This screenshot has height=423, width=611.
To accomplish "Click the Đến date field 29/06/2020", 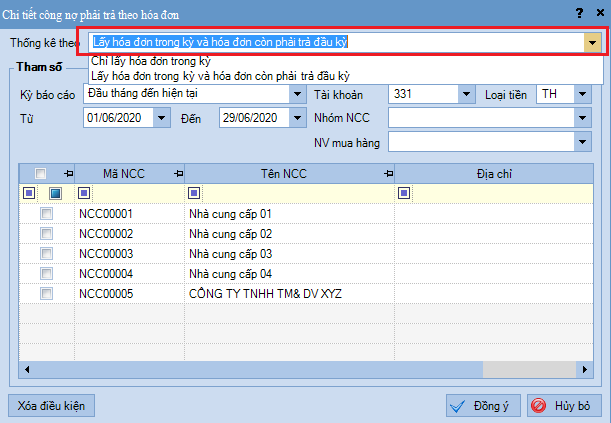I will 254,118.
